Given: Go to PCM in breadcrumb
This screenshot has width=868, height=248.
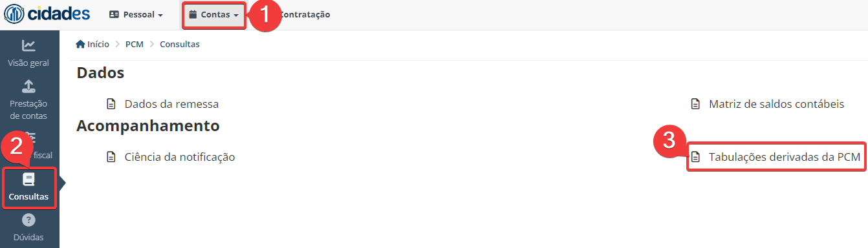Looking at the screenshot, I should coord(135,45).
